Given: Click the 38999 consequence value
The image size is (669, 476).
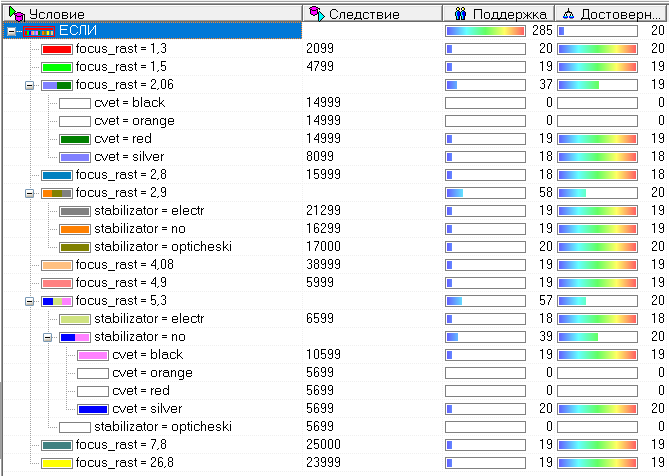Looking at the screenshot, I should point(322,265).
